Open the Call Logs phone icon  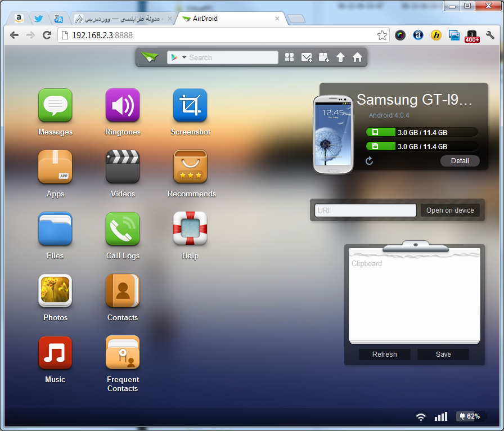point(123,228)
